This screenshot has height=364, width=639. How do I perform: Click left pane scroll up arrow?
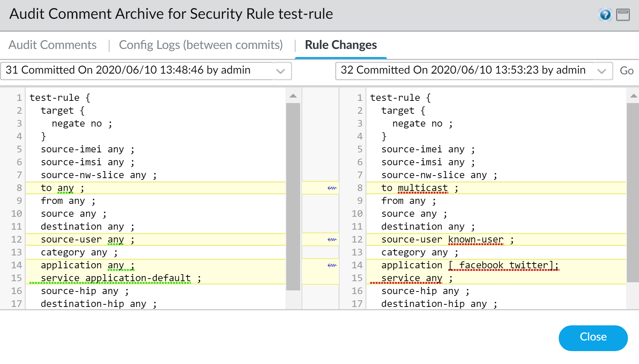click(293, 96)
